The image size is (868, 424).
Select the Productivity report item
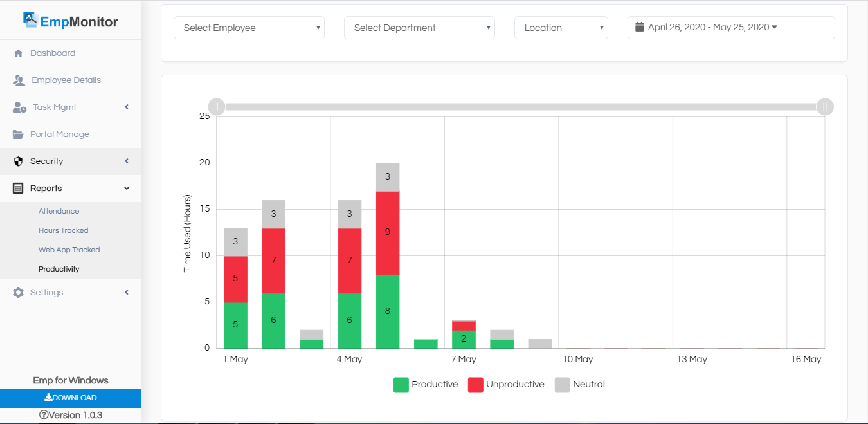[59, 269]
